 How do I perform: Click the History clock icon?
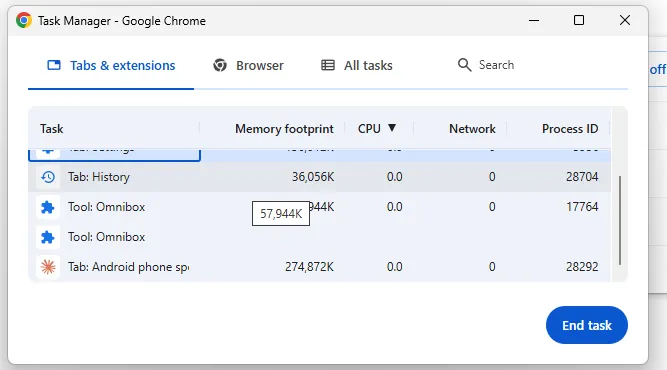click(48, 177)
